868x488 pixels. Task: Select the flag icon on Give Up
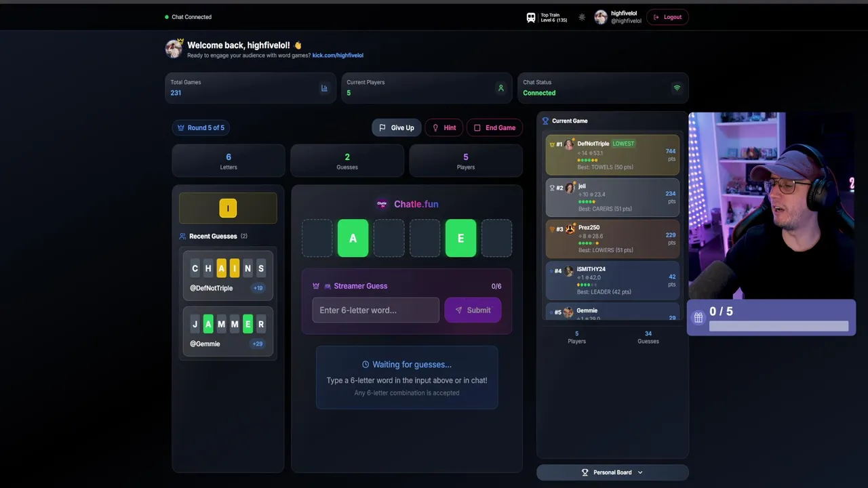[x=382, y=127]
